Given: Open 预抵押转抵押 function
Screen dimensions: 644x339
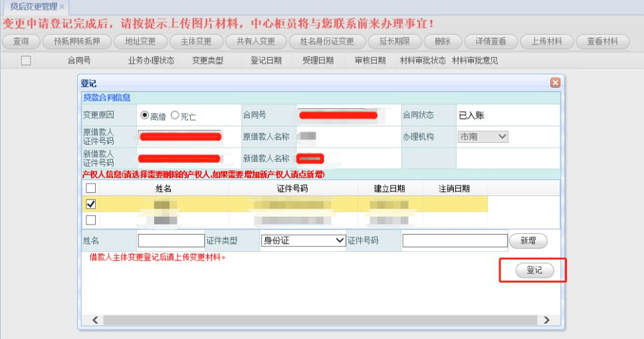Looking at the screenshot, I should (77, 41).
